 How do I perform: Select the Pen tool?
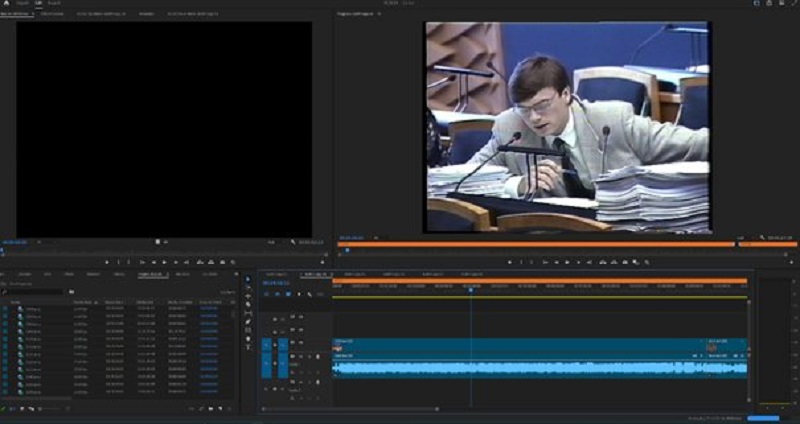click(x=248, y=322)
